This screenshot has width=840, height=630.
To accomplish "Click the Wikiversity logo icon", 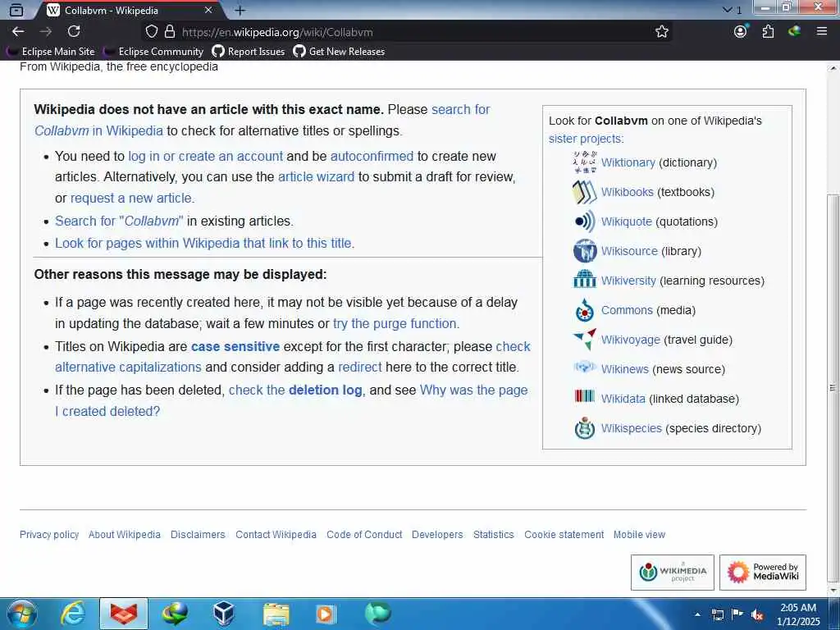I will tap(584, 279).
